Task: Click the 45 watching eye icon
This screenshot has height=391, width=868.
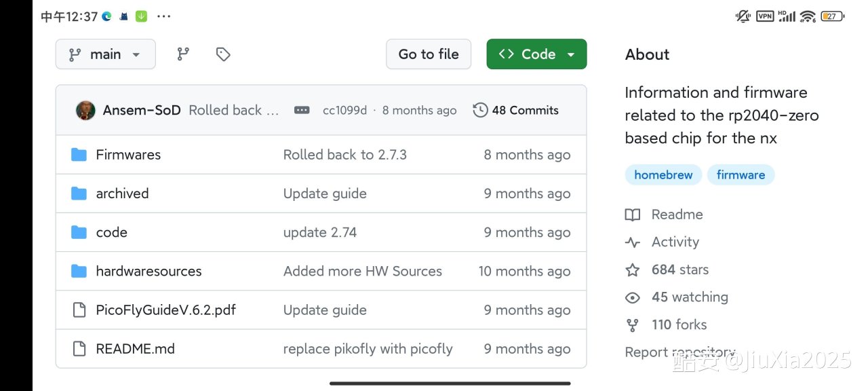Action: [x=633, y=297]
